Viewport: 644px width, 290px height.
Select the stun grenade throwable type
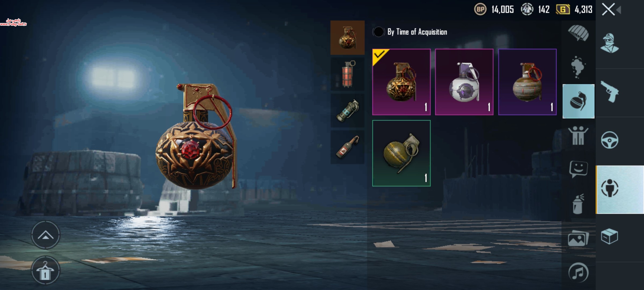tap(347, 110)
